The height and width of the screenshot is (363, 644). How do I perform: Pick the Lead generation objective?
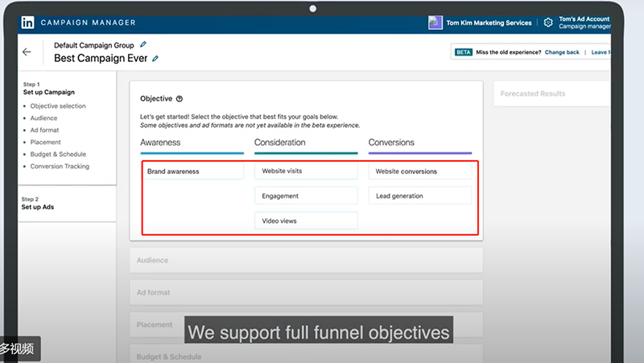[419, 196]
